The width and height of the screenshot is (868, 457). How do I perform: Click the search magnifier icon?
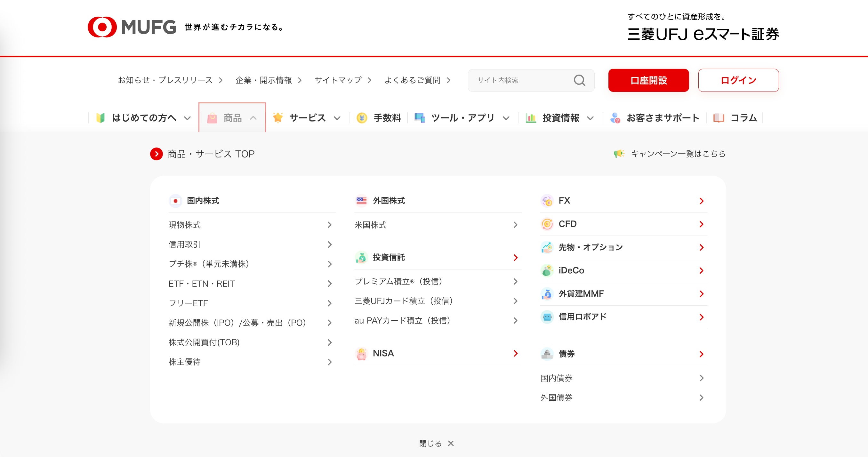(579, 80)
